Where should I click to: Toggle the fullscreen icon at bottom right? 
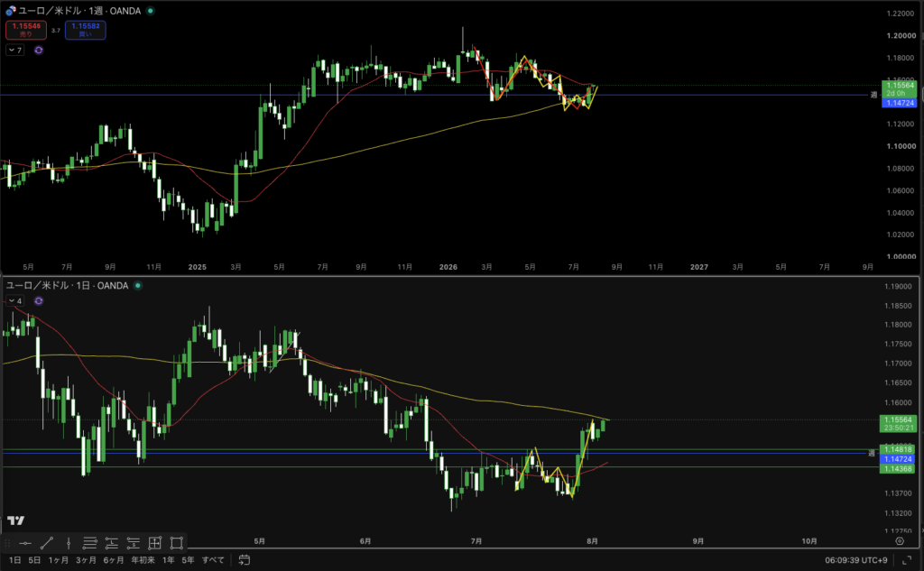tap(906, 560)
